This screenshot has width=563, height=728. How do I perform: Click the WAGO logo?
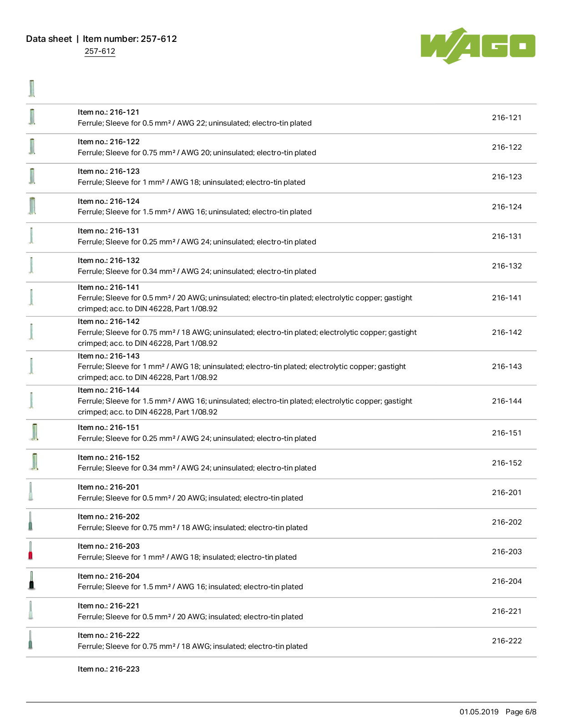click(478, 45)
